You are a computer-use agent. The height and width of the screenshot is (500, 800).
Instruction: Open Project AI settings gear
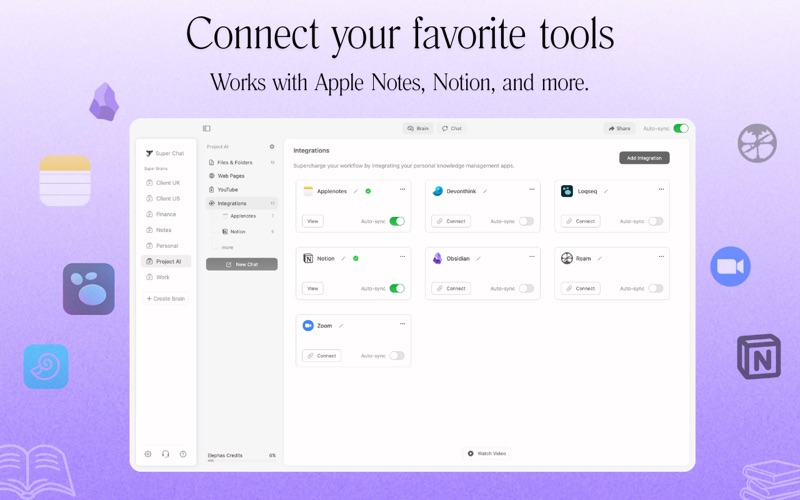click(272, 146)
